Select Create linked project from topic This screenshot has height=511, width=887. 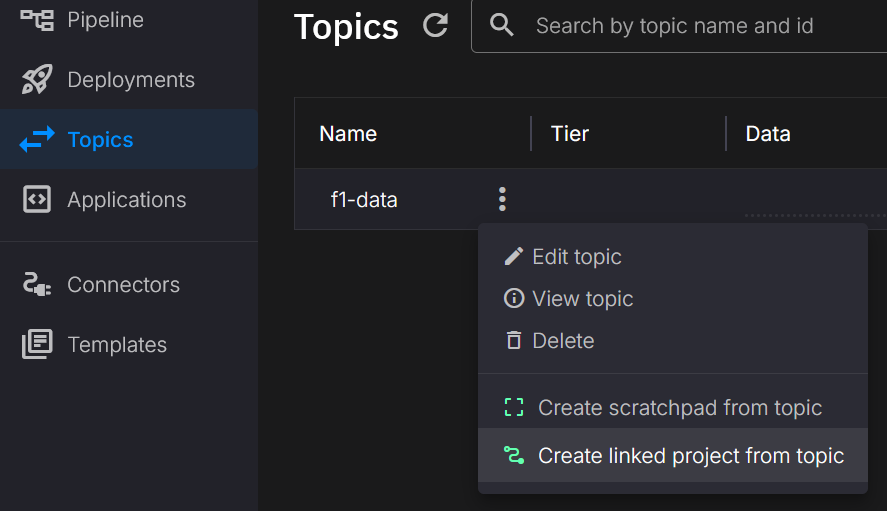(690, 456)
